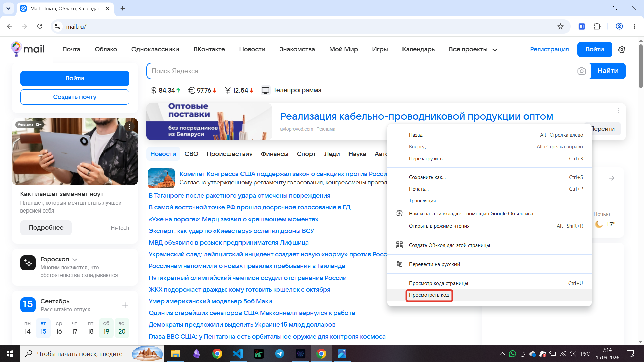Open the ad options three dots on tablet ad
The width and height of the screenshot is (644, 362).
[129, 126]
